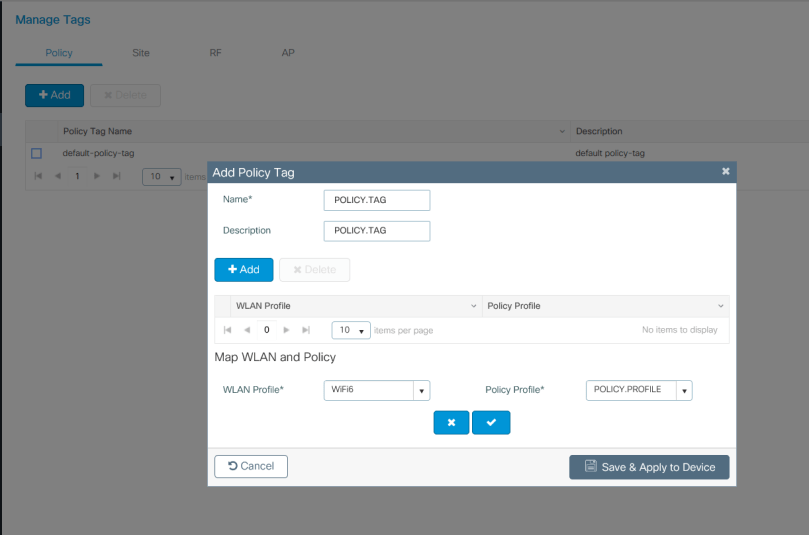Click the Name input field
The width and height of the screenshot is (809, 535).
point(377,200)
